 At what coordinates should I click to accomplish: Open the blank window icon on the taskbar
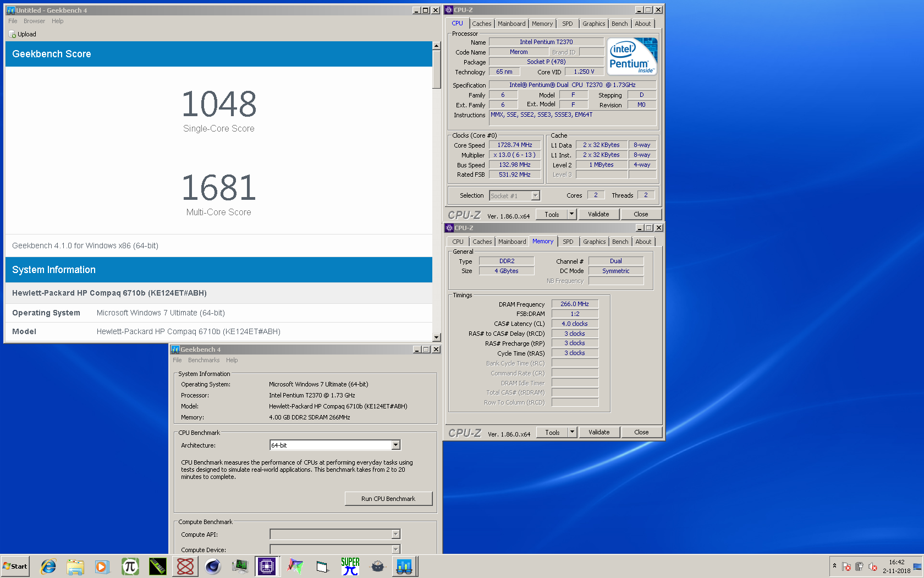(x=322, y=566)
